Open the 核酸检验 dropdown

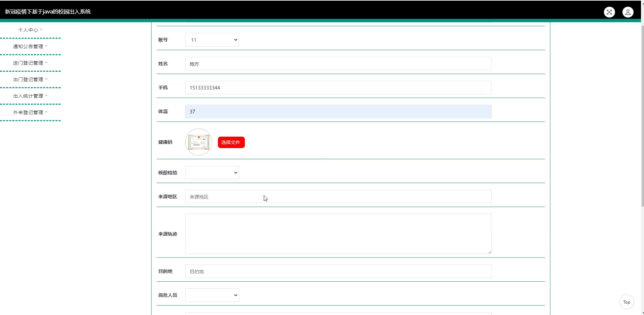click(x=212, y=173)
